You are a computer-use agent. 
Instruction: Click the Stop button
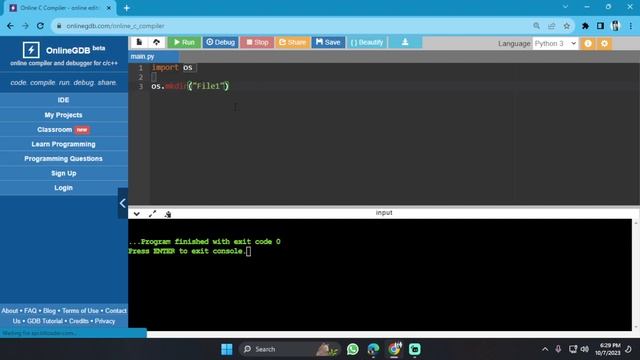[x=257, y=42]
